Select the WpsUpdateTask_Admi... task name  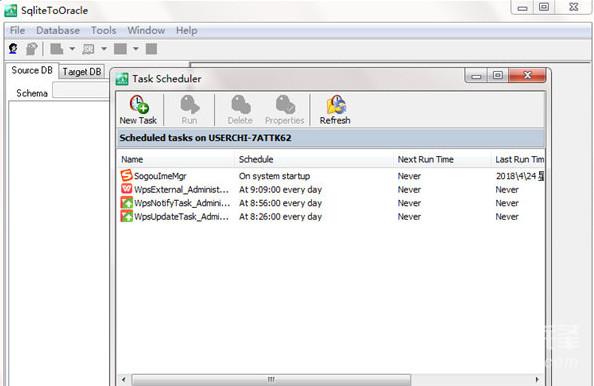point(181,217)
